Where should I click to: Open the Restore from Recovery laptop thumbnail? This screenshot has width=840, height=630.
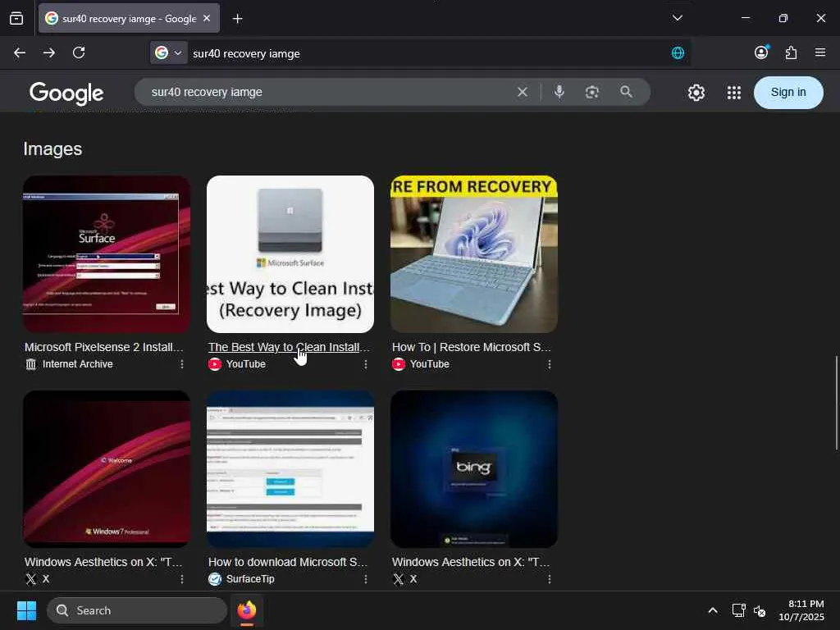pos(474,254)
